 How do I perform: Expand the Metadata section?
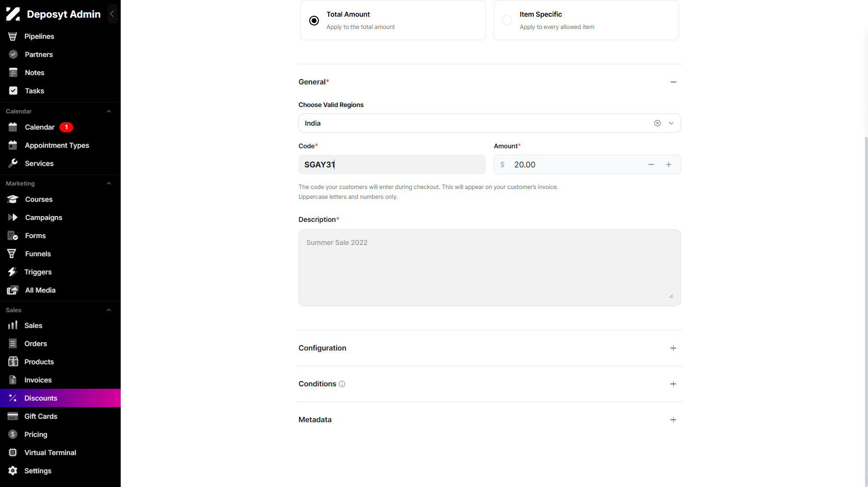(x=673, y=420)
